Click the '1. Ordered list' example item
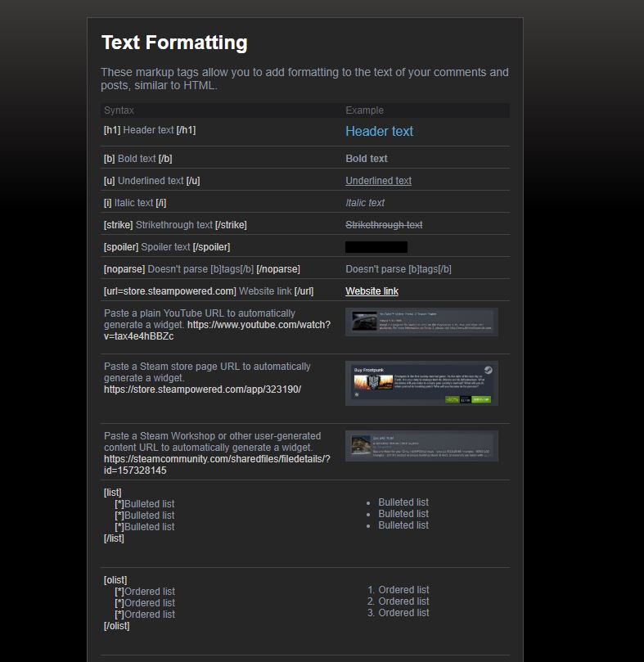This screenshot has width=644, height=662. pos(399,590)
